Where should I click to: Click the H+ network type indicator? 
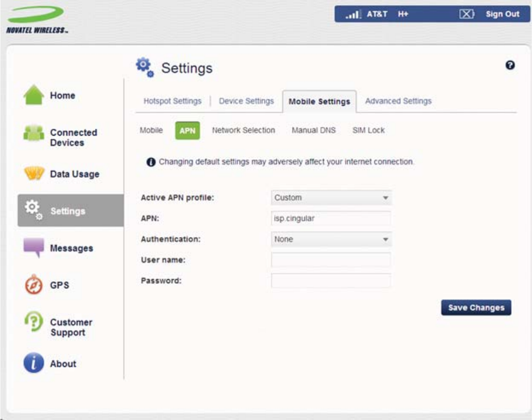[x=403, y=14]
